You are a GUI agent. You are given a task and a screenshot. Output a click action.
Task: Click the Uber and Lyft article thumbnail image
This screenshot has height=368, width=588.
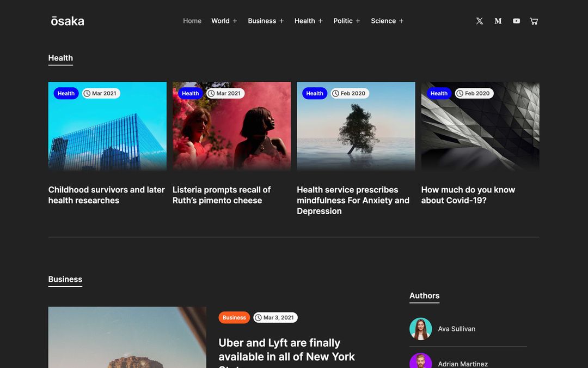pyautogui.click(x=127, y=337)
